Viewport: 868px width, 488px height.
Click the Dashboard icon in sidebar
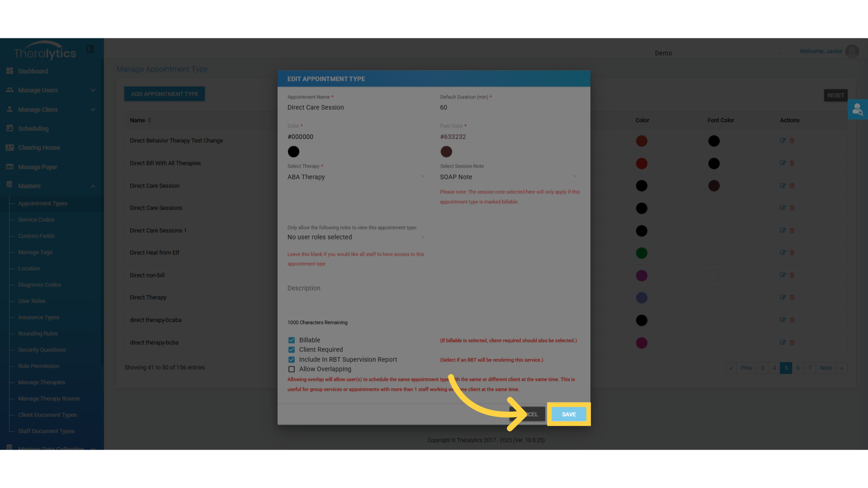click(9, 71)
